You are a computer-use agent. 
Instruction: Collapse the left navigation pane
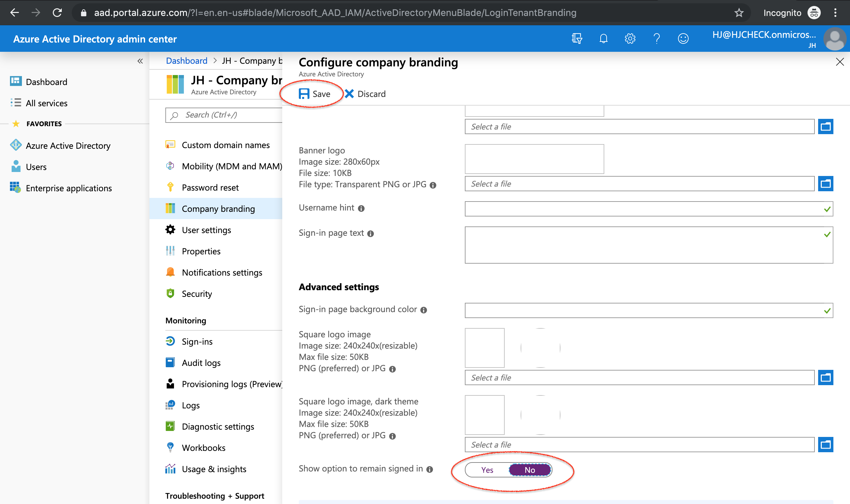[140, 61]
